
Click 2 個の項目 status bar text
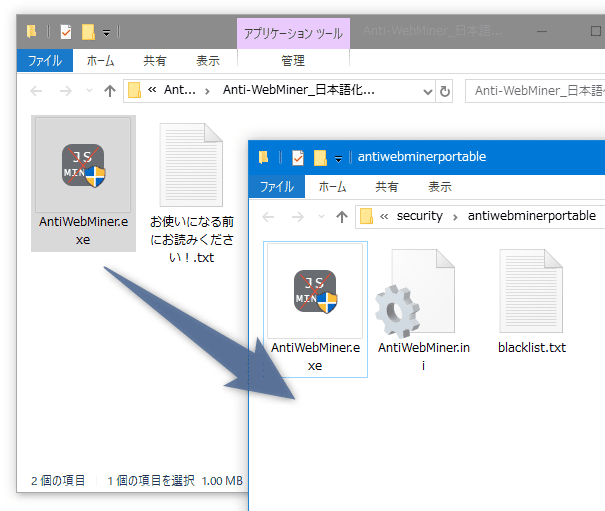[x=58, y=481]
